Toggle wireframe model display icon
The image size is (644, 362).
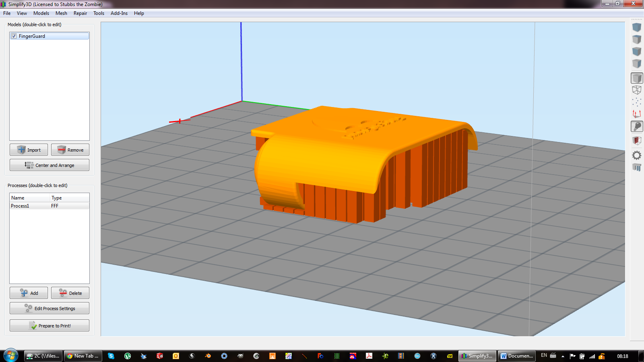coord(637,90)
